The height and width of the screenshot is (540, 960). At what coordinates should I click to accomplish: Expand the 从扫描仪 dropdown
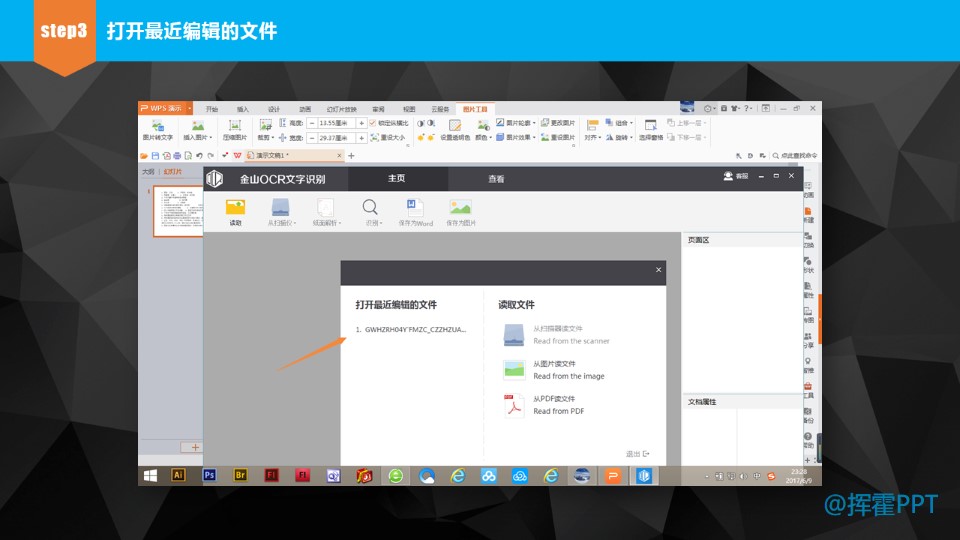coord(295,224)
